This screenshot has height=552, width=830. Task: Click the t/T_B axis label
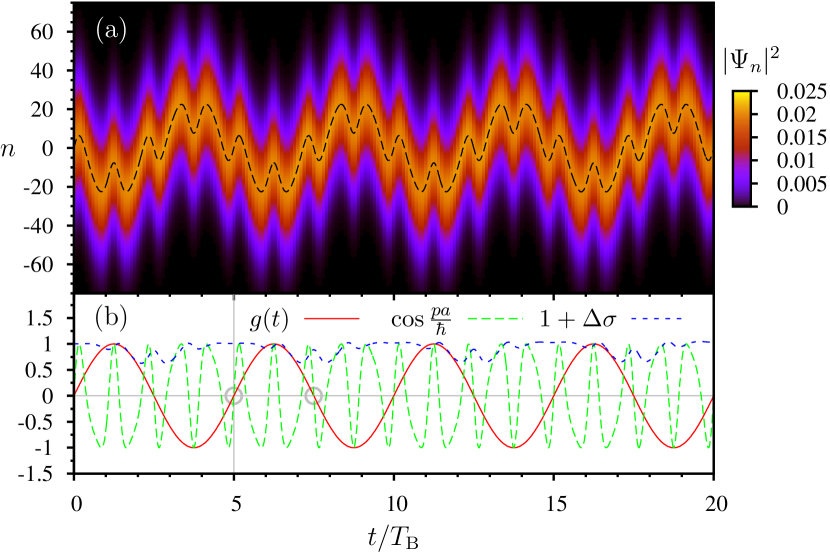pyautogui.click(x=393, y=538)
